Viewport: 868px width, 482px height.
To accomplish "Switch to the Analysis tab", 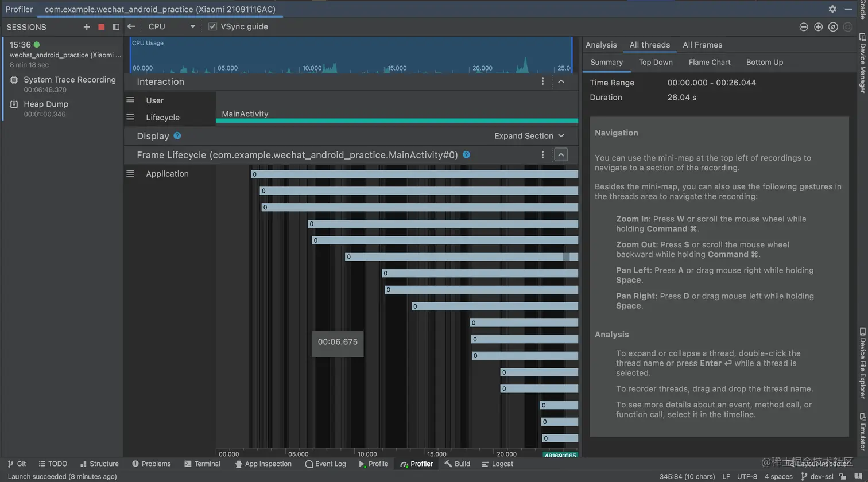I will click(601, 45).
